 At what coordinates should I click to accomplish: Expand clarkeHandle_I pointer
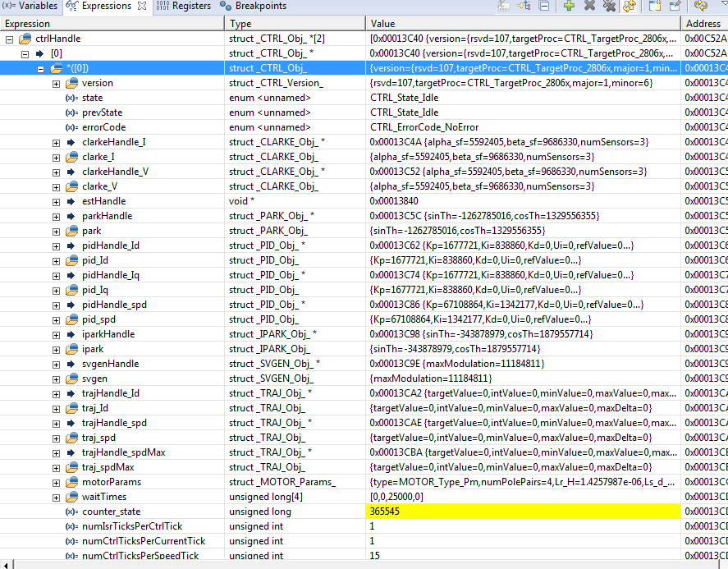pyautogui.click(x=56, y=143)
